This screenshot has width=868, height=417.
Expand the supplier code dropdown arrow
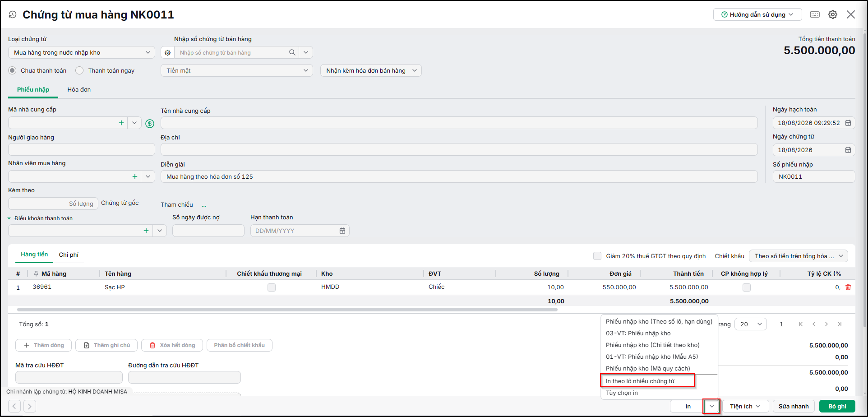[134, 123]
